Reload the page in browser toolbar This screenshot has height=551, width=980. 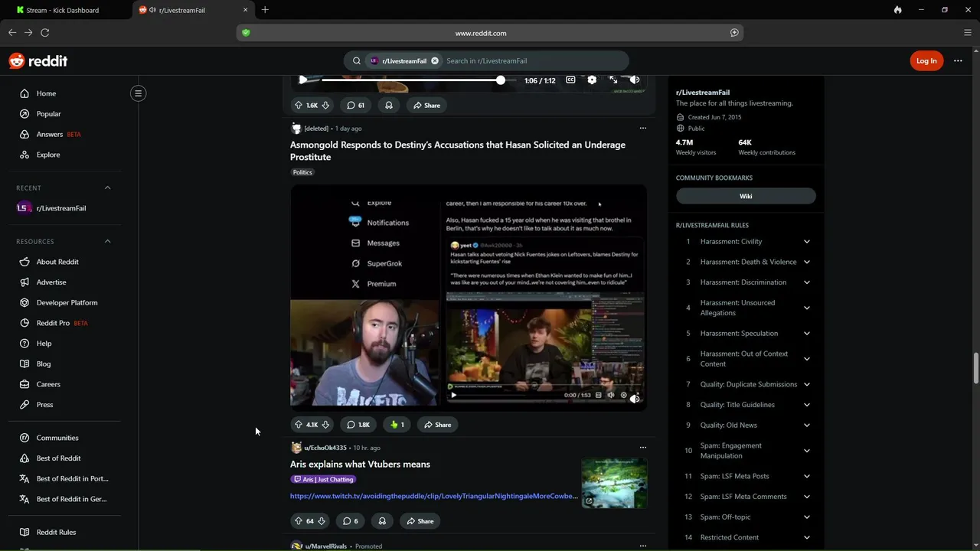point(45,32)
